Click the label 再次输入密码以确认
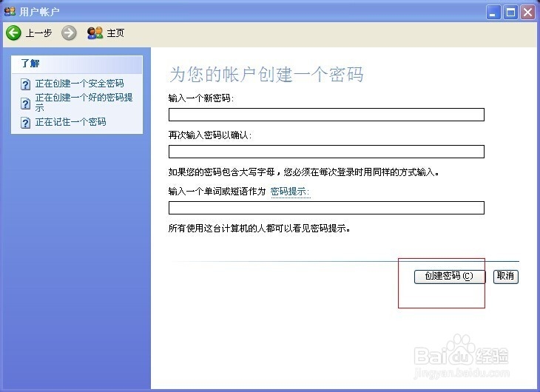This screenshot has width=540, height=392. click(210, 135)
